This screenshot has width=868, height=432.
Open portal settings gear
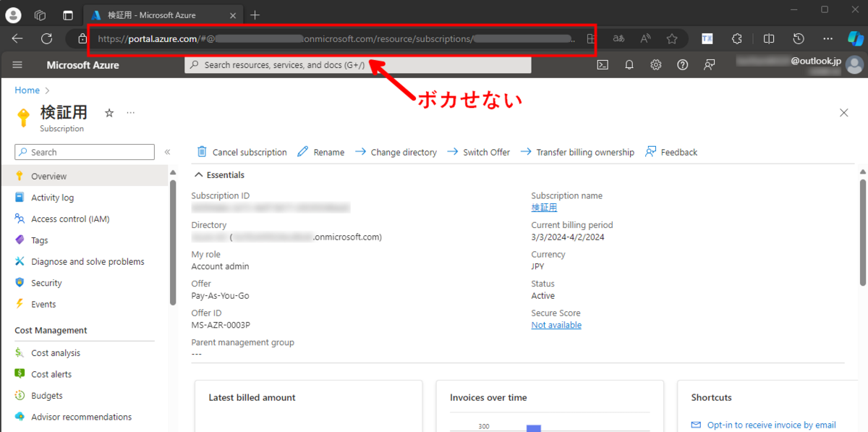click(x=656, y=65)
